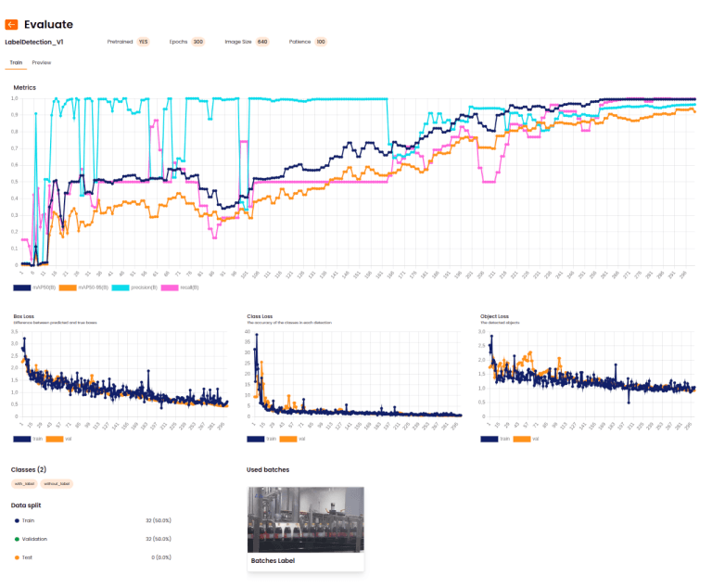Screen dimensions: 712x588
Task: Click the Train 32 (50.0%) value
Action: pos(159,520)
